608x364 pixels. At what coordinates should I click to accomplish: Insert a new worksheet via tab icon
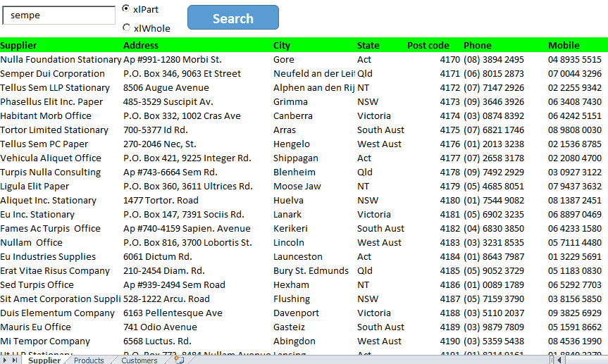point(179,360)
